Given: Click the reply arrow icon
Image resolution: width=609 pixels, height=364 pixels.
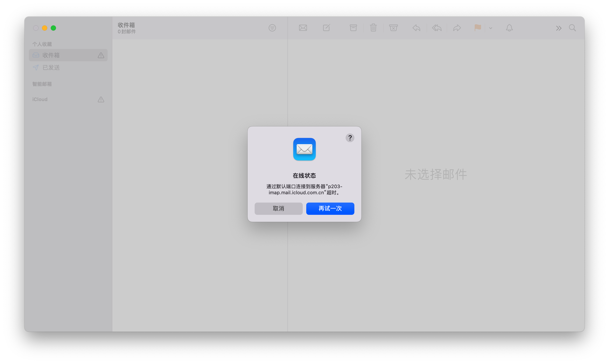Looking at the screenshot, I should point(416,28).
